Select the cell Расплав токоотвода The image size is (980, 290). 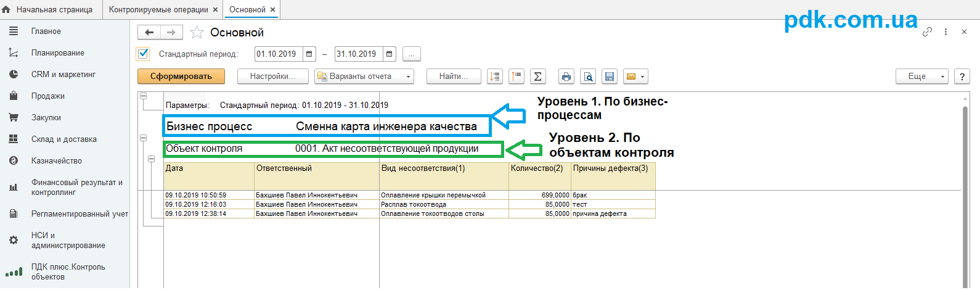click(x=444, y=204)
